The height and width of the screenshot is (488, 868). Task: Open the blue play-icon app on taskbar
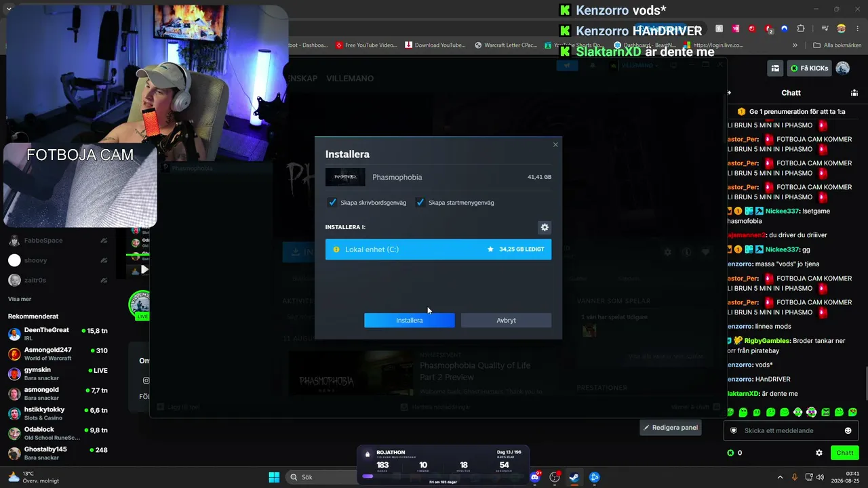tap(595, 476)
